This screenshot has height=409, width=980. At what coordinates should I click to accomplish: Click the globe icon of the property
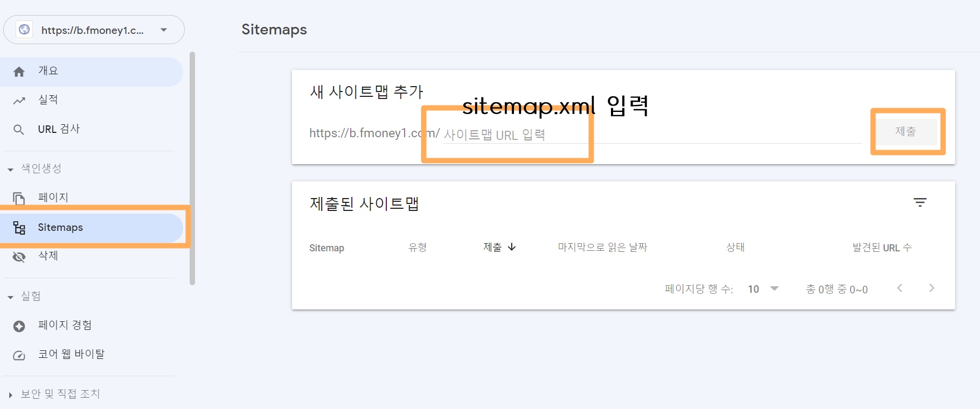point(24,30)
